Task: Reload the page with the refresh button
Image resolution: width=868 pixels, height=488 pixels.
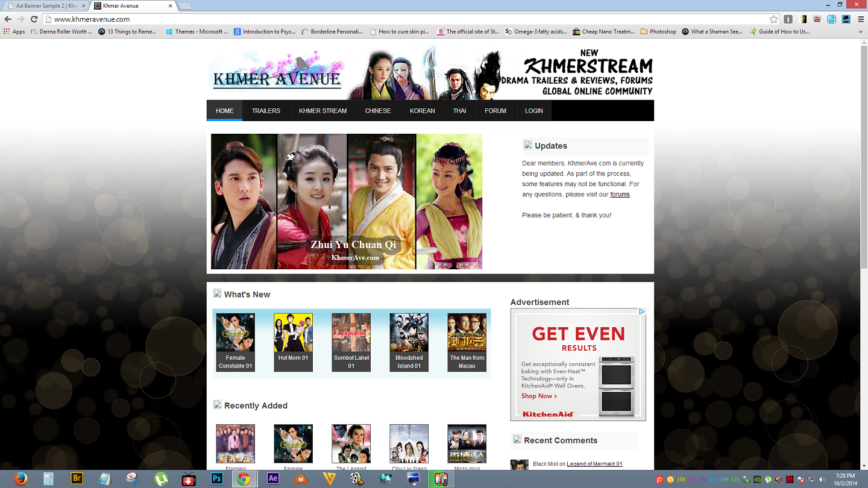Action: pos(34,19)
